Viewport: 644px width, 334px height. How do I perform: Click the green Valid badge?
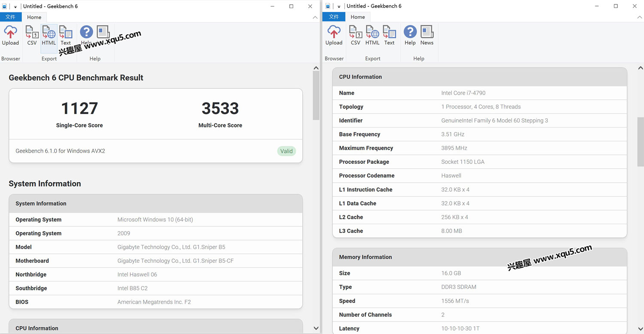point(286,151)
